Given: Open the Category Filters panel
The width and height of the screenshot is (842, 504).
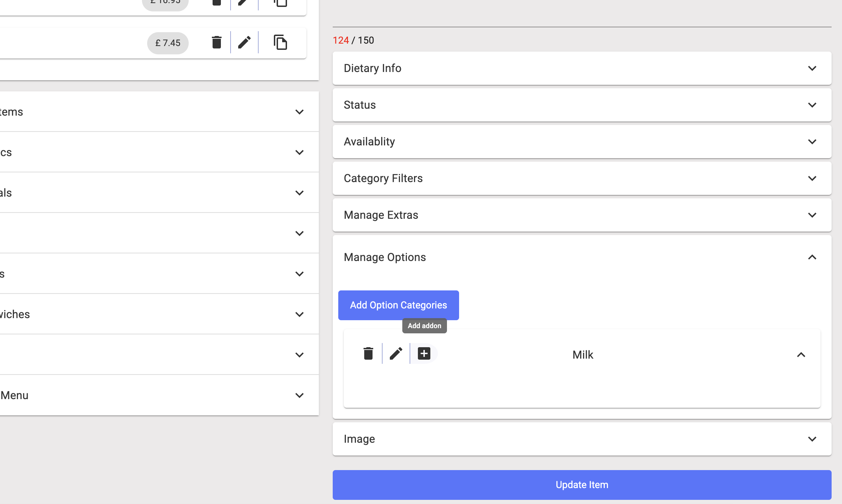Looking at the screenshot, I should (812, 178).
